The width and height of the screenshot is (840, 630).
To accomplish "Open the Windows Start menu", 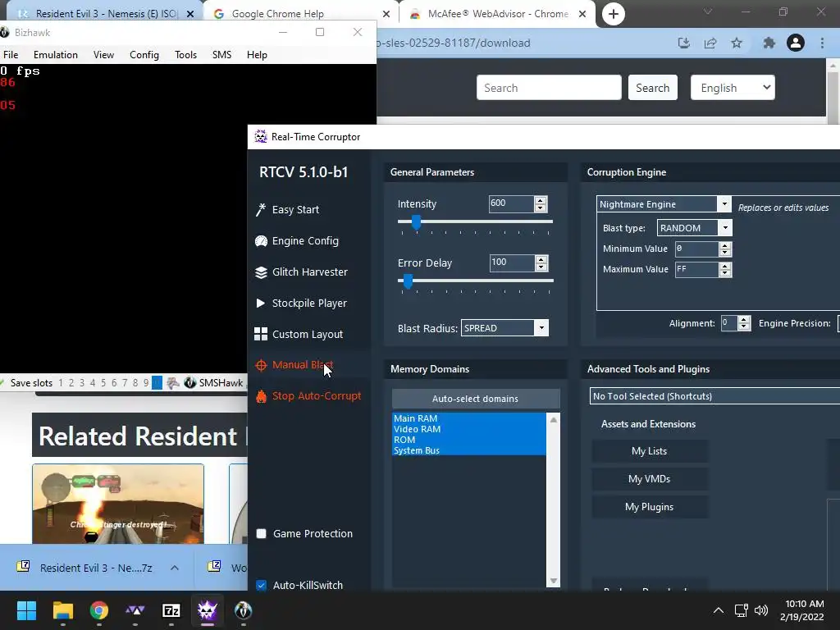I will [x=26, y=610].
